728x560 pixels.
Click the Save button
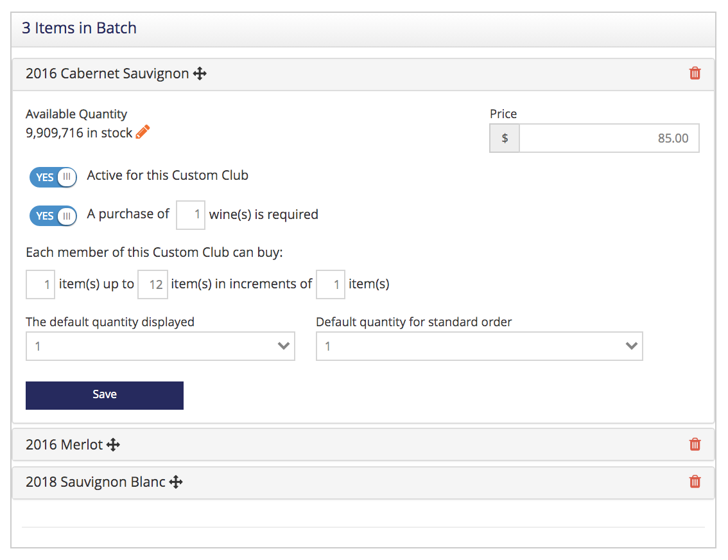[x=104, y=395]
